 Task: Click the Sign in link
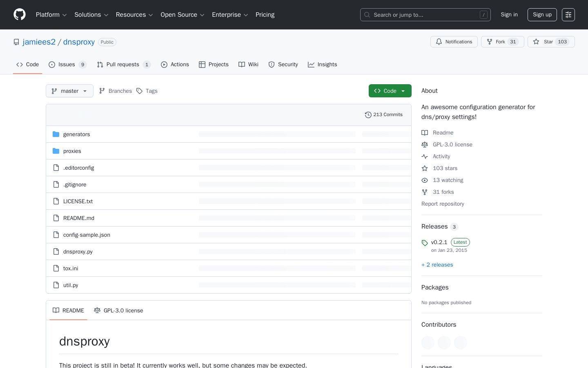point(509,15)
